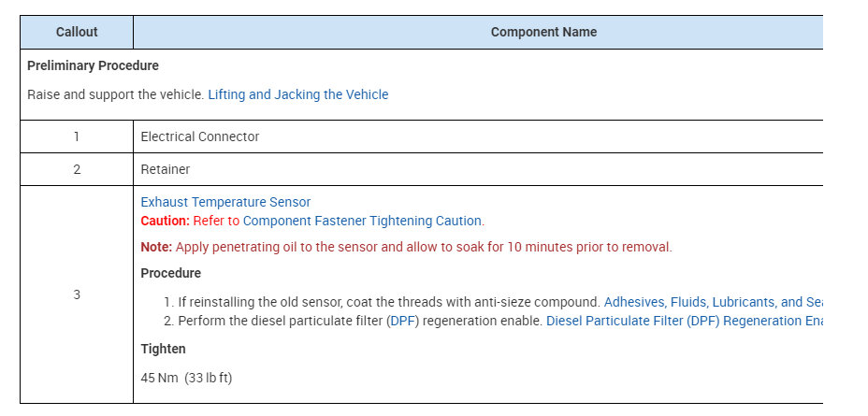
Task: Click callout number 3 cell
Action: point(77,294)
